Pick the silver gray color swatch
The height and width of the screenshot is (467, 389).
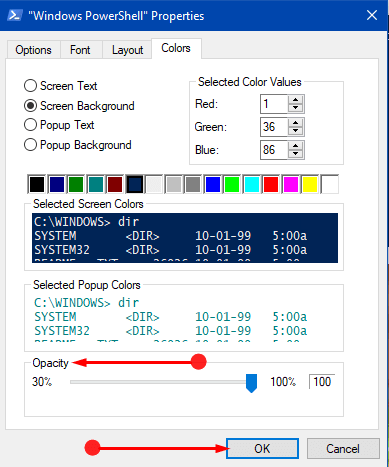(x=173, y=184)
